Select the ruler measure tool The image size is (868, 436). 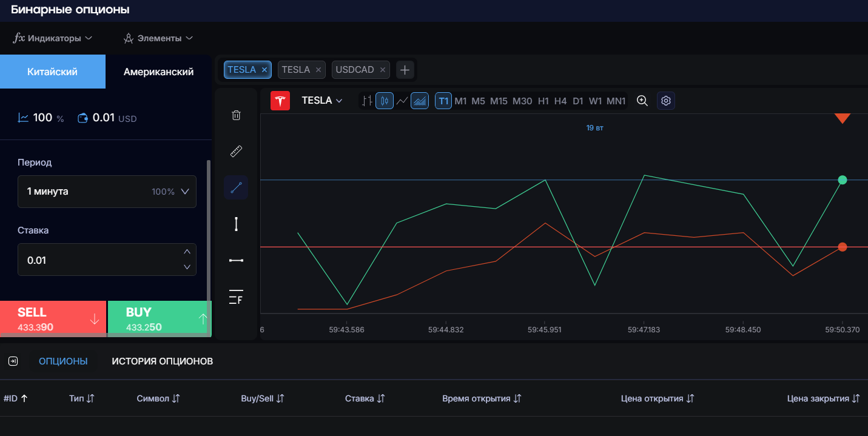click(237, 151)
